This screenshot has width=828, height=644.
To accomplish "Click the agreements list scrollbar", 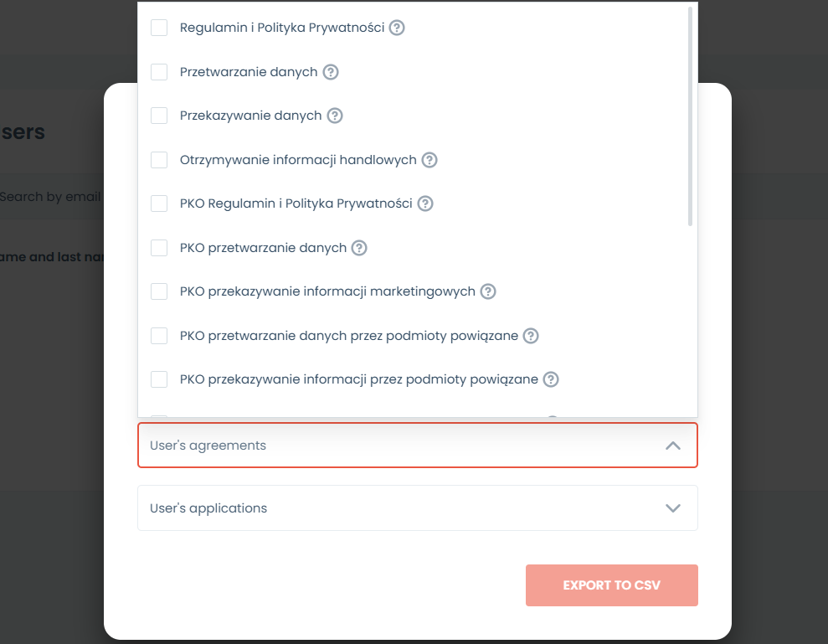I will point(690,117).
